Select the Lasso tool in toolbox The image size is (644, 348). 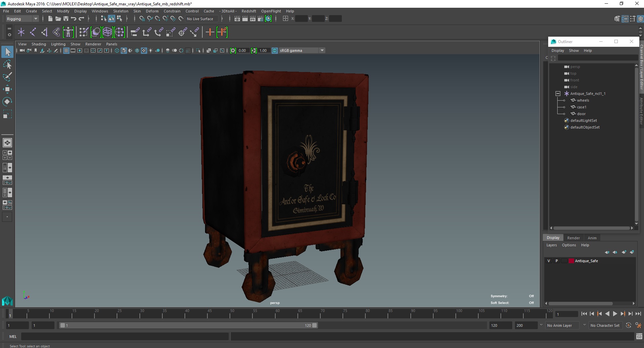click(x=7, y=64)
